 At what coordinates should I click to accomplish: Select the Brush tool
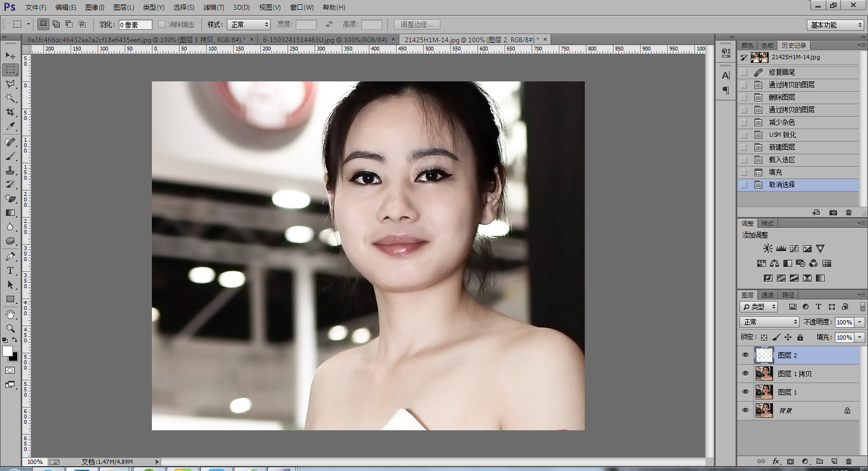10,156
